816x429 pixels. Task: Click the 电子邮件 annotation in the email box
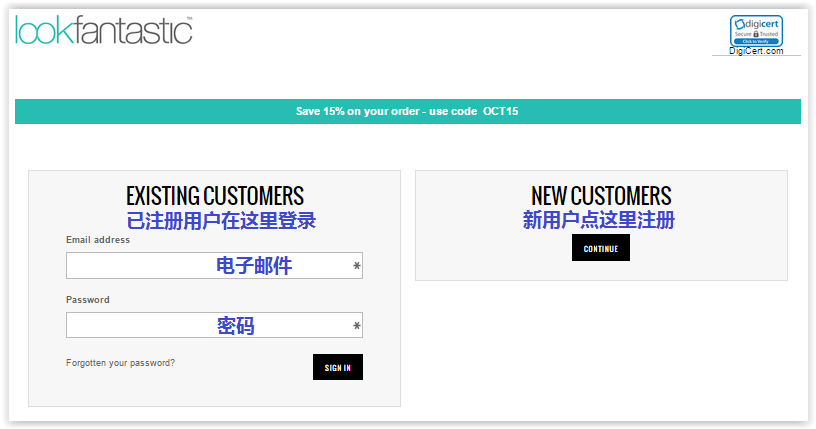(254, 266)
